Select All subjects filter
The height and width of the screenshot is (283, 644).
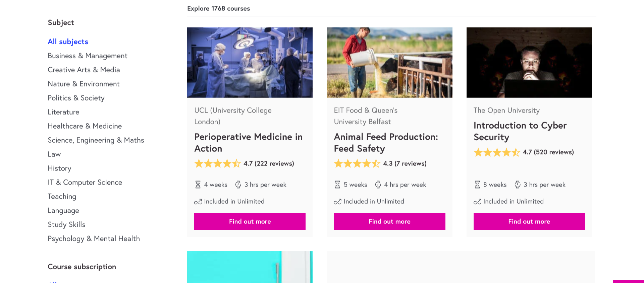pos(68,42)
